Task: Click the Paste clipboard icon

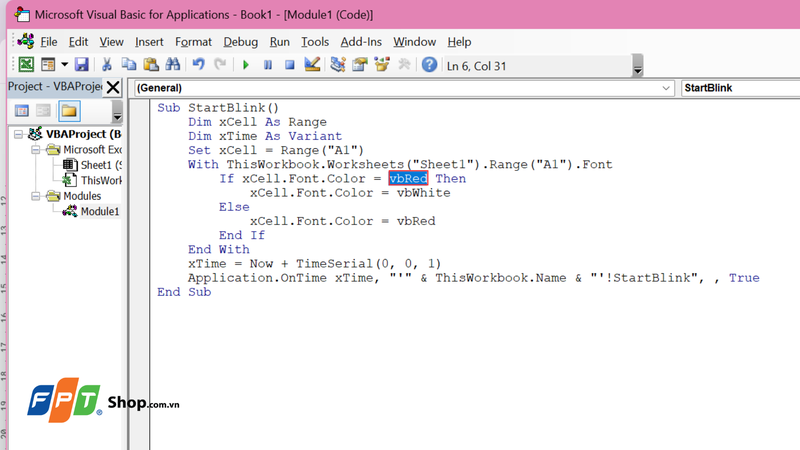Action: [151, 65]
